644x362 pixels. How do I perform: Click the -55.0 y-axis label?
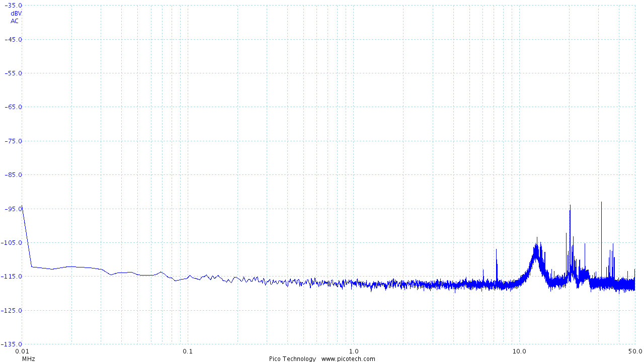click(x=14, y=73)
